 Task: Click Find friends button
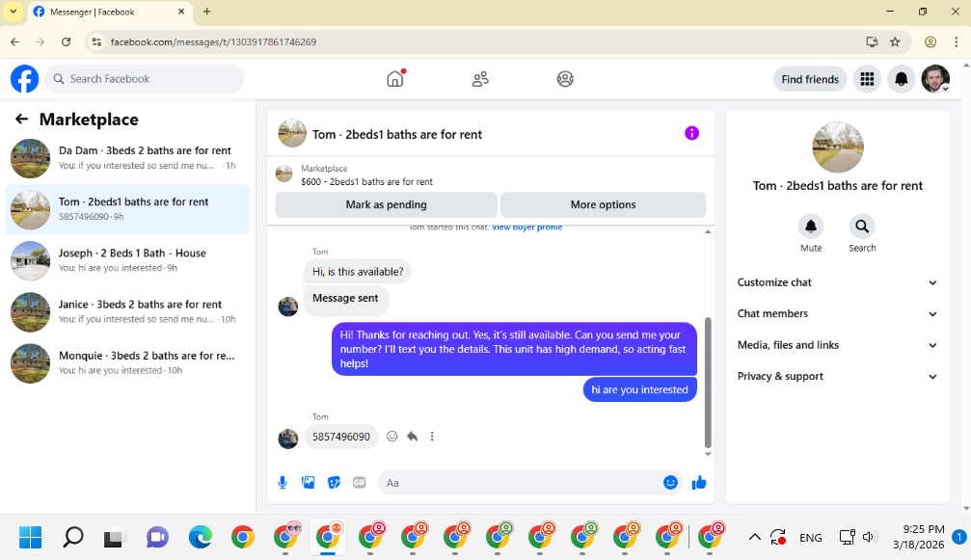810,79
